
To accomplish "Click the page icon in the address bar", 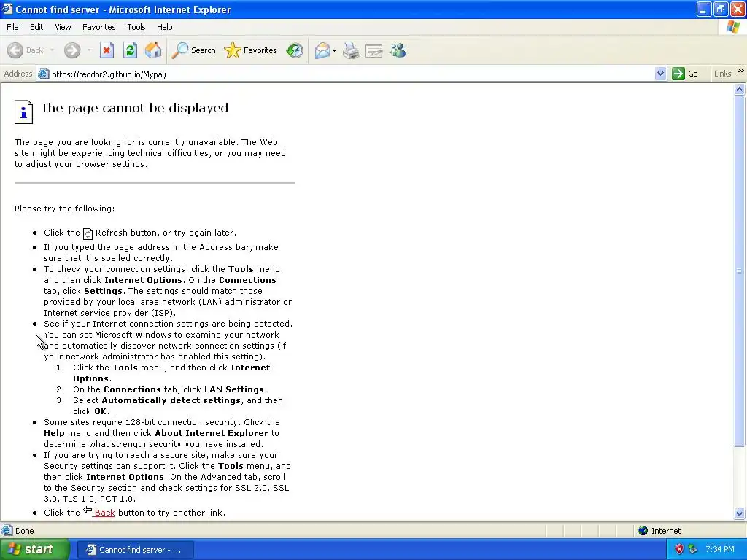I will 43,74.
